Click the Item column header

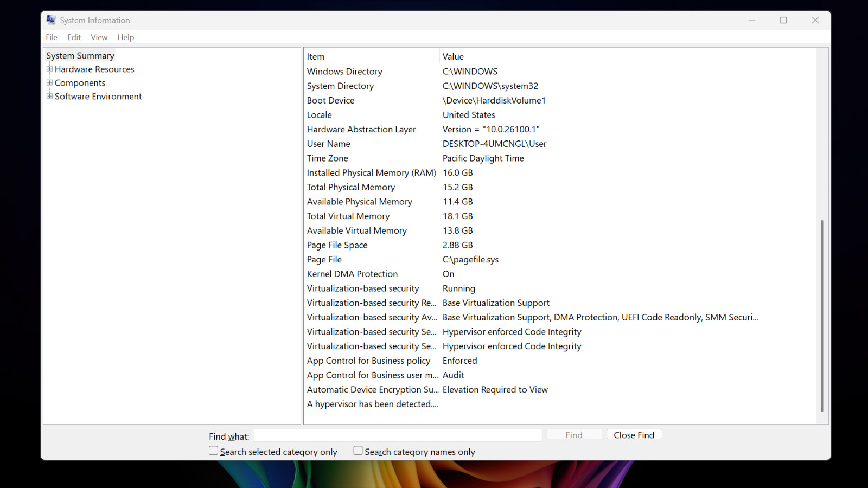tap(372, 56)
